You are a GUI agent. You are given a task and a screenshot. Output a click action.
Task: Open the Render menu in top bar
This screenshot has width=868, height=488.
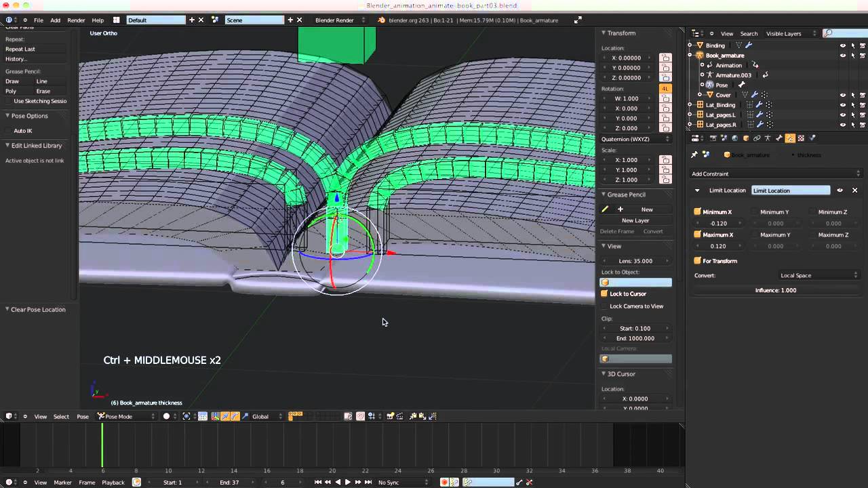[x=76, y=20]
